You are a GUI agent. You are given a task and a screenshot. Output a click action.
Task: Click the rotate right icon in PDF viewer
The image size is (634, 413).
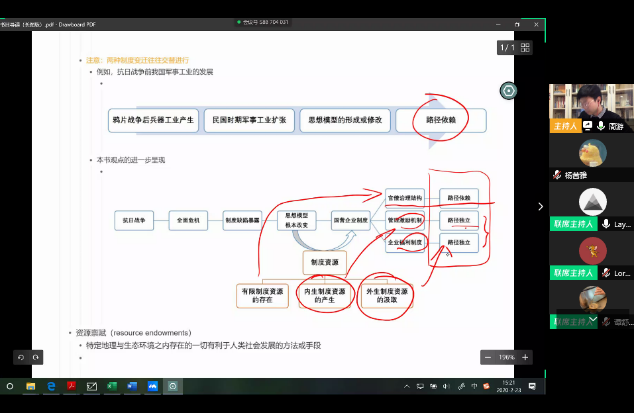[x=37, y=357]
